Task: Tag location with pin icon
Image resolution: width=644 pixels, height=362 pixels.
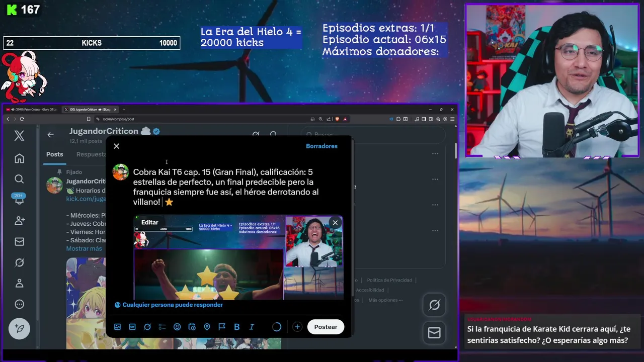Action: pos(207,327)
